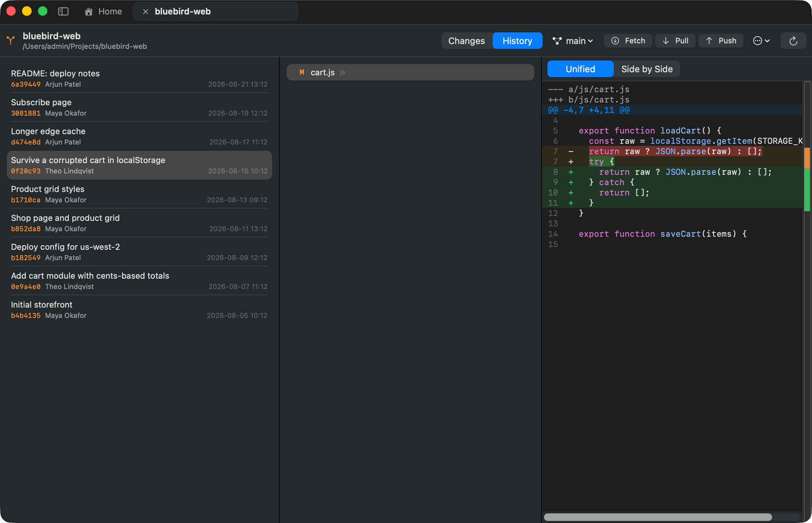Select 'Survive a corrupted cart in localStorage' commit
812x523 pixels.
click(x=139, y=165)
